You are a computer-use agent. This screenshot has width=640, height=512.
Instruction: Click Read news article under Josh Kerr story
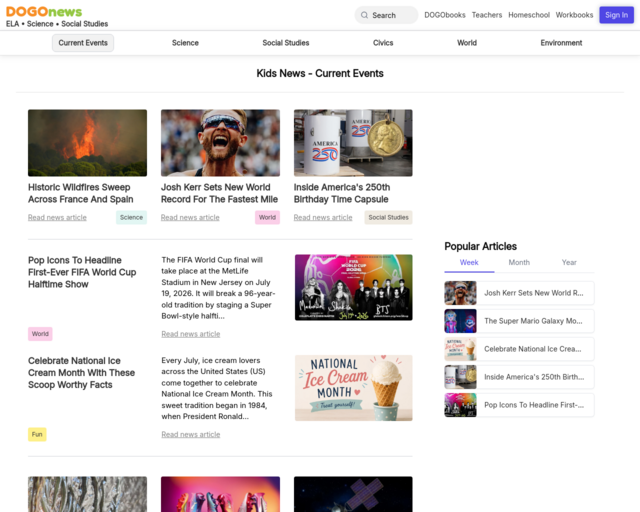pos(190,218)
